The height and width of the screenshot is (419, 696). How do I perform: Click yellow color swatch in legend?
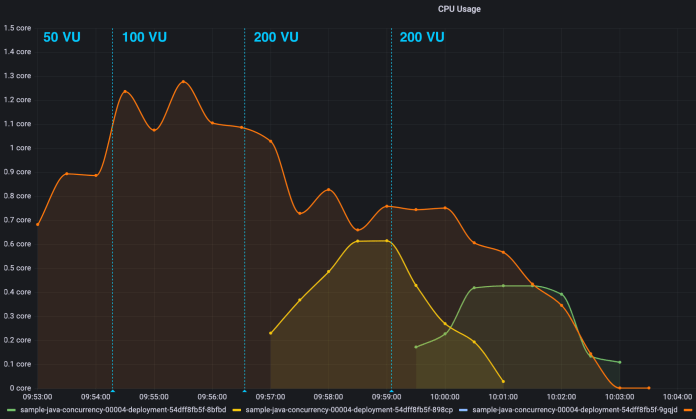click(x=238, y=410)
